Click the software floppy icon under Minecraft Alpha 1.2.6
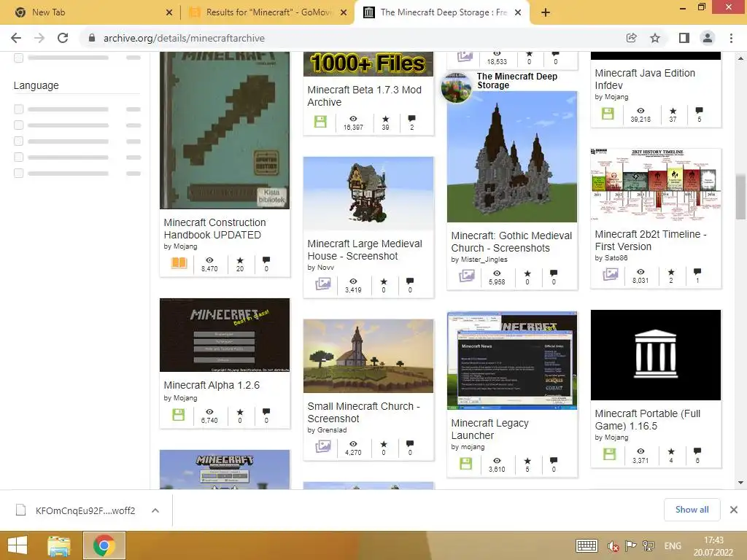747x560 pixels. (x=178, y=415)
